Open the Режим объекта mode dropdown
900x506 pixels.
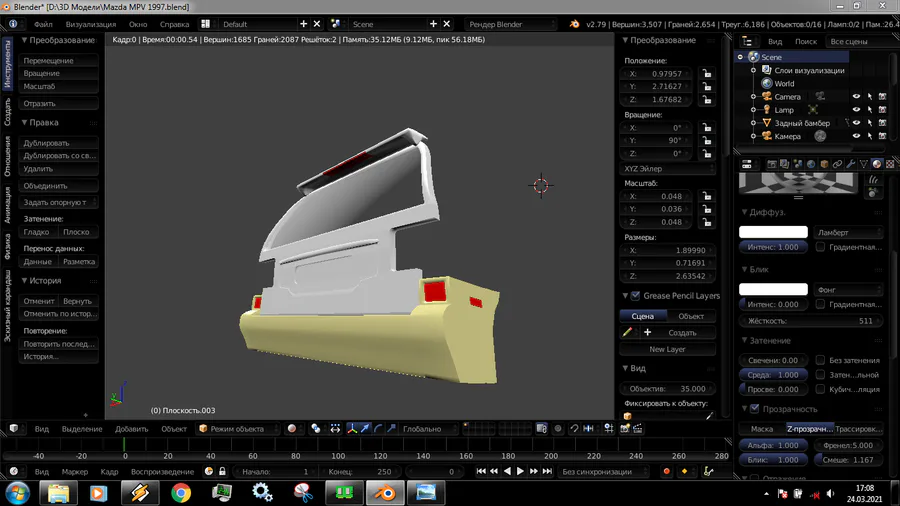point(237,429)
